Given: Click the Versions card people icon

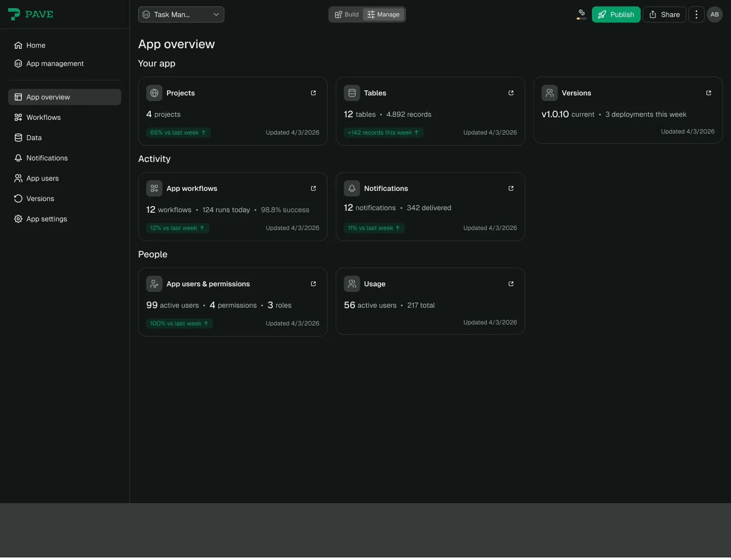Looking at the screenshot, I should (550, 93).
